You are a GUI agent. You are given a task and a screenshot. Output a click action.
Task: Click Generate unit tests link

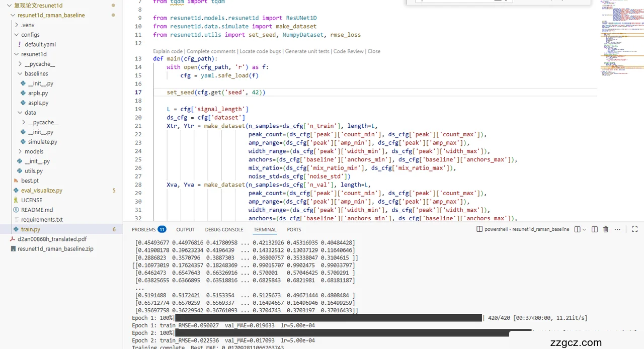307,51
